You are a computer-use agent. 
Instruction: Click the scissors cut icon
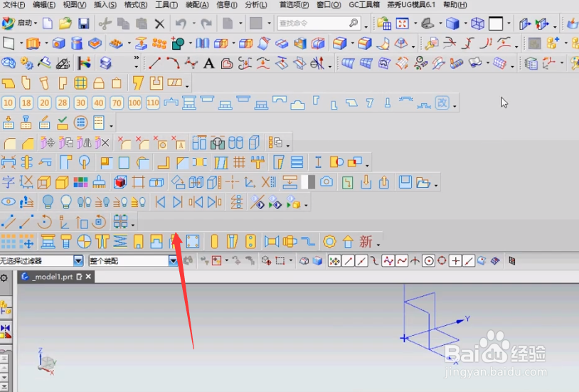pos(105,23)
